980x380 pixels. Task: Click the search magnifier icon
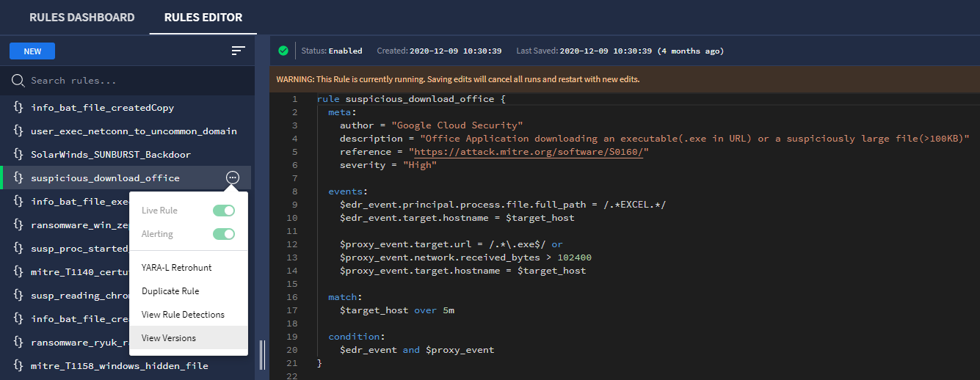click(x=18, y=81)
